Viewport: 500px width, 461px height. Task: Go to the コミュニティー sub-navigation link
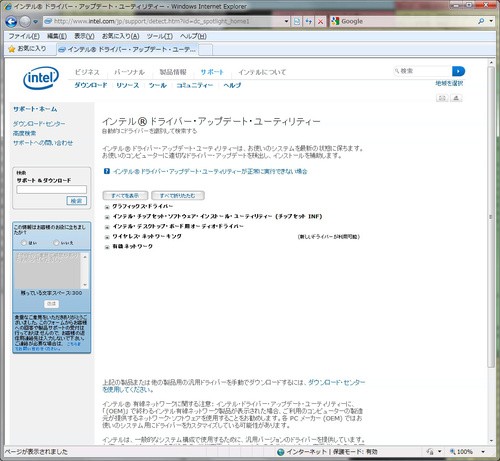pos(195,85)
